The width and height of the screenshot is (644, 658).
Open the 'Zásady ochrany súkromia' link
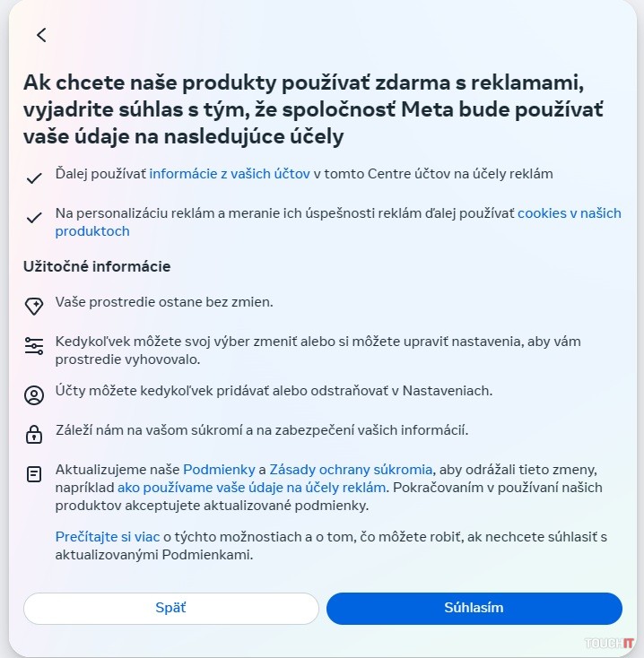pos(352,469)
